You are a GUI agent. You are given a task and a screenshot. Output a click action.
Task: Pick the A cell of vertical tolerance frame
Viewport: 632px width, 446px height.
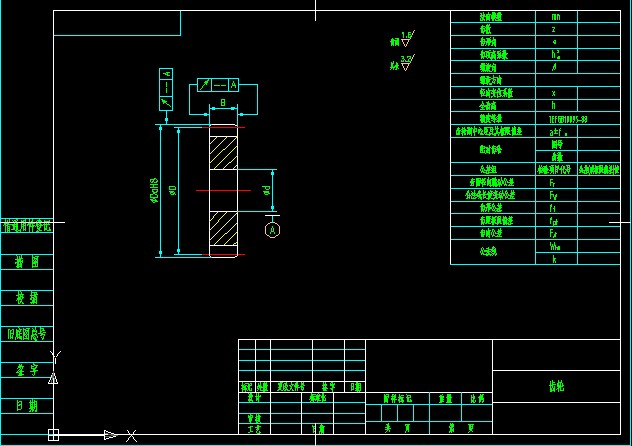click(x=166, y=73)
